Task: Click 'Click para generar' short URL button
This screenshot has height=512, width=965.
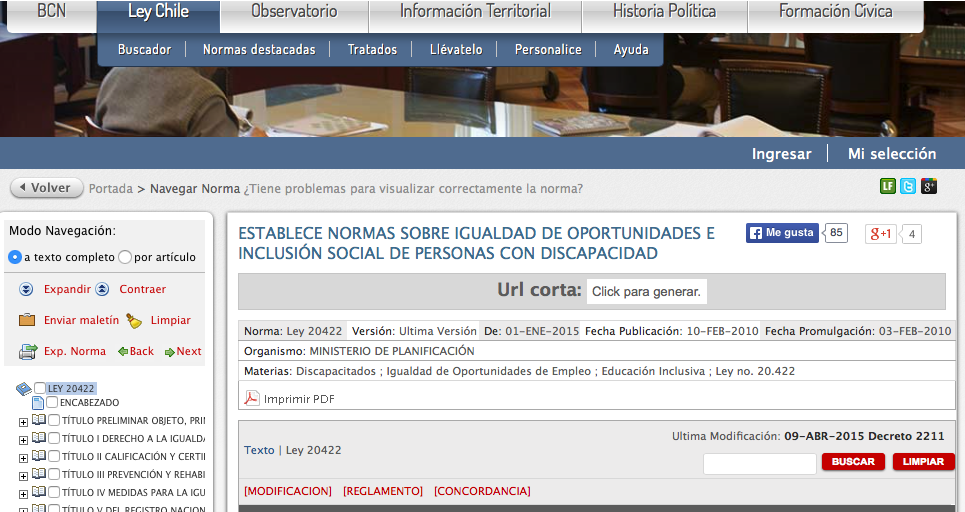Action: [x=646, y=291]
